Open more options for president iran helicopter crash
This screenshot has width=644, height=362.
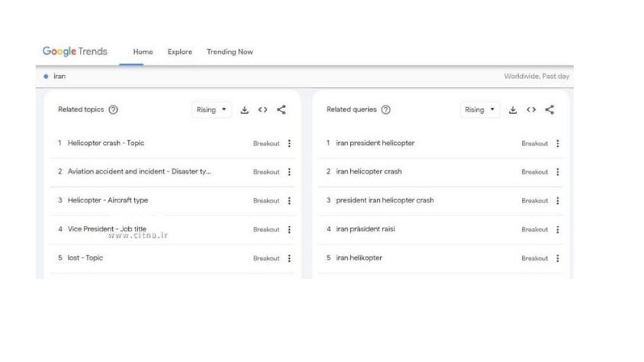(557, 201)
